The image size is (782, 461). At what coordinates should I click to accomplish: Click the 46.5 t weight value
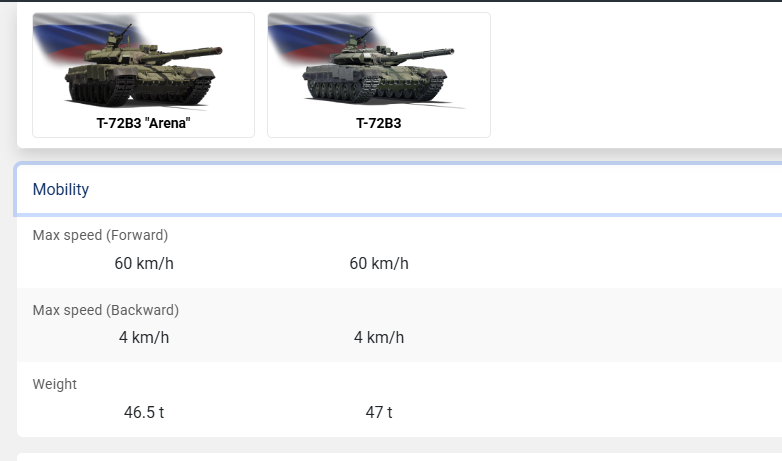pyautogui.click(x=144, y=413)
